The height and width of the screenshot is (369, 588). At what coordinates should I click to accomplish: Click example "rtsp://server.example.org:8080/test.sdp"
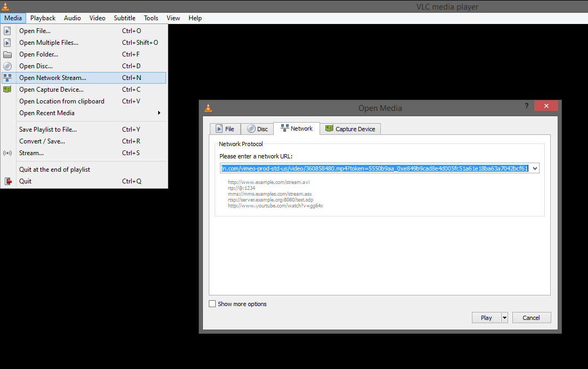(271, 200)
